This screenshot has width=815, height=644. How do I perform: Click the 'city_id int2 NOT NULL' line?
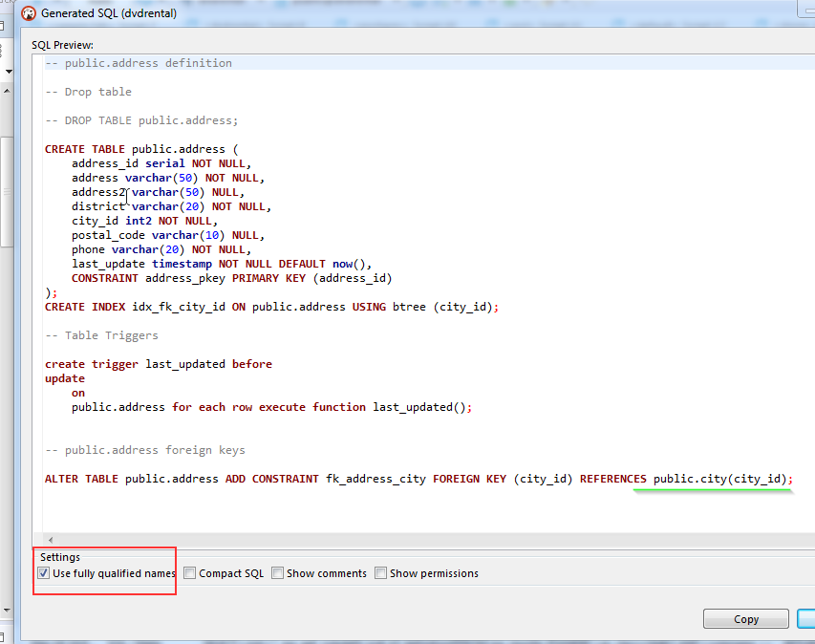pos(145,221)
